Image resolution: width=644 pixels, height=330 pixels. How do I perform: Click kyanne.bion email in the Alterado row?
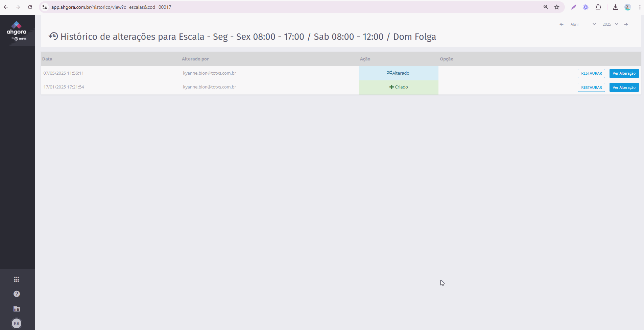[210, 73]
